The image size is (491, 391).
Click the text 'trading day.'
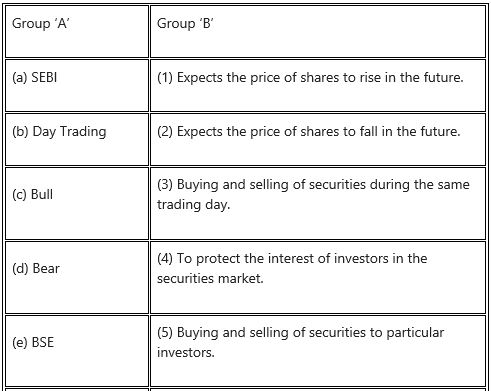tap(194, 205)
